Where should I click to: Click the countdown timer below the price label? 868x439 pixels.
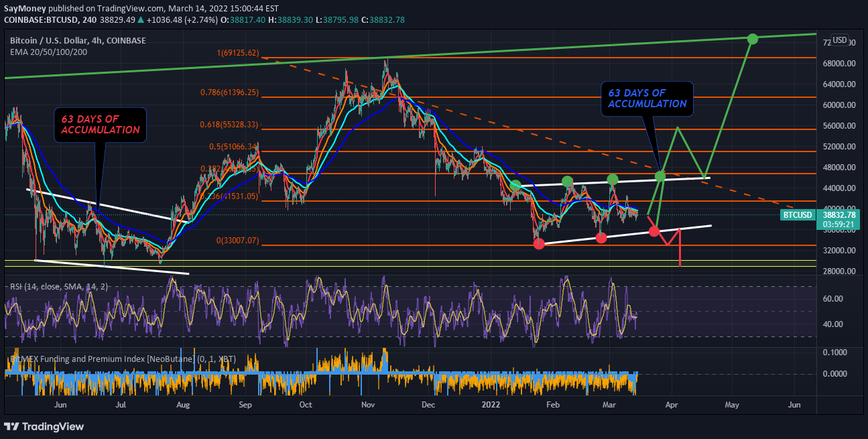click(840, 225)
